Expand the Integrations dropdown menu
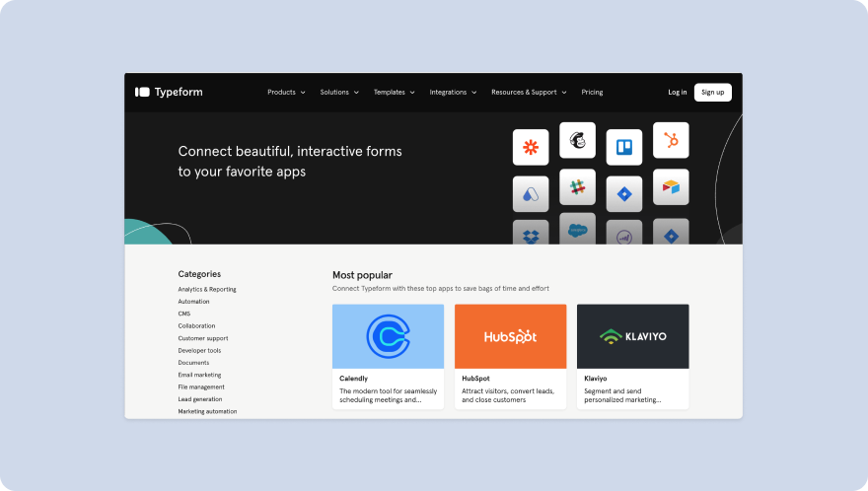 point(453,92)
